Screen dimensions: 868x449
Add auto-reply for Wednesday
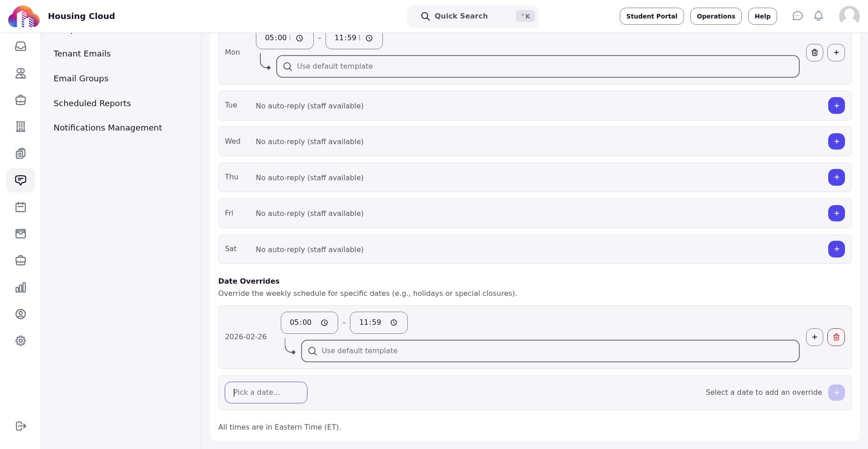coord(836,141)
